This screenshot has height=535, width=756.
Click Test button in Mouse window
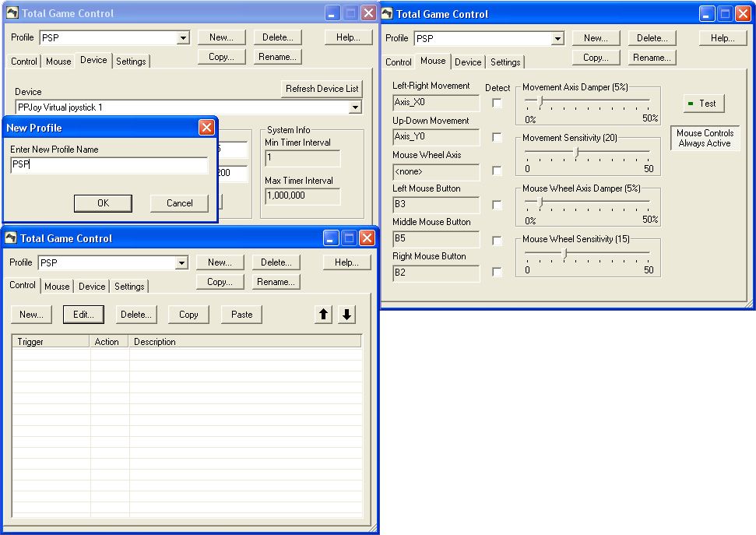point(704,104)
